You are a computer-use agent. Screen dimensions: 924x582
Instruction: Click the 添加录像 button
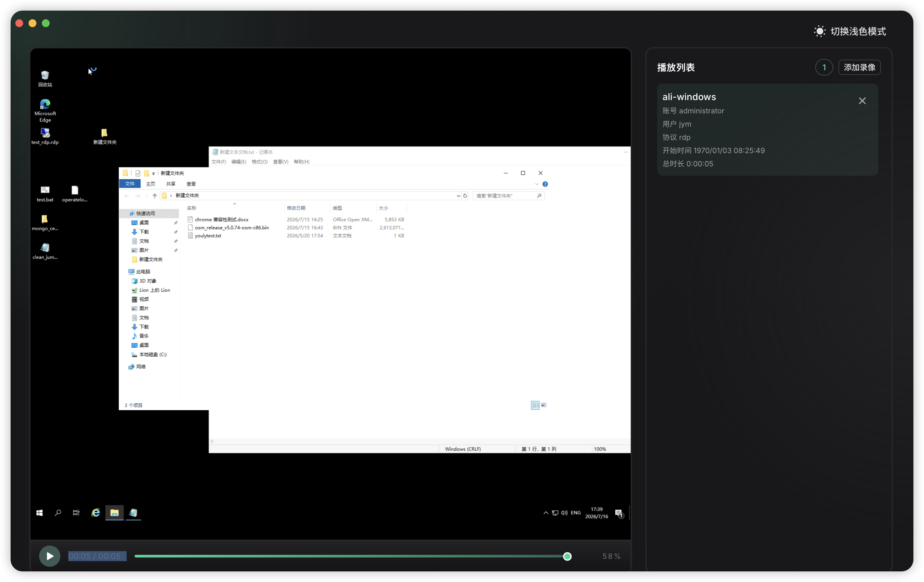click(859, 68)
